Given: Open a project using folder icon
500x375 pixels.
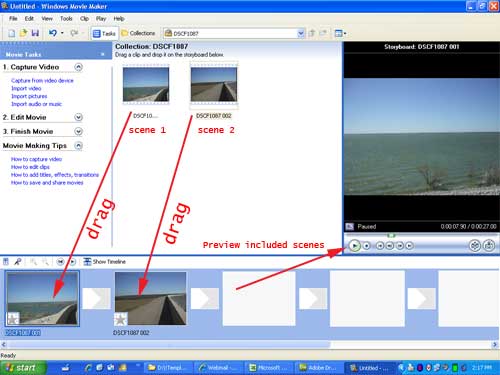Looking at the screenshot, I should [x=23, y=33].
